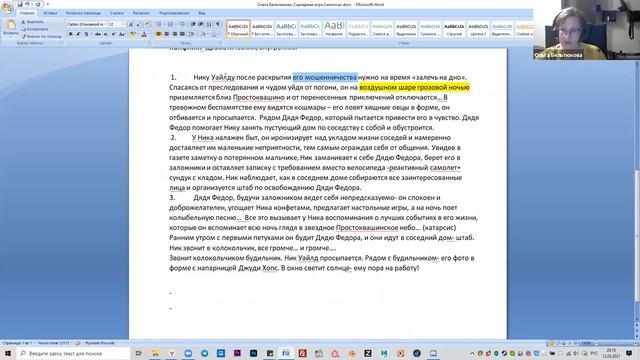Open Task View on taskbar
The width and height of the screenshot is (640, 360).
(139, 353)
